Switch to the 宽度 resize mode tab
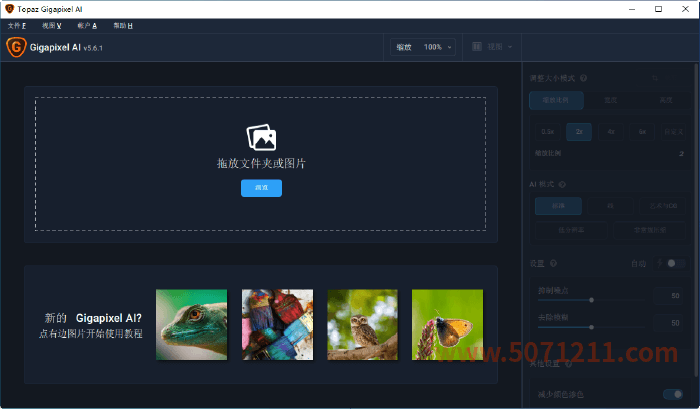Screen dimensions: 700x409 (609, 100)
